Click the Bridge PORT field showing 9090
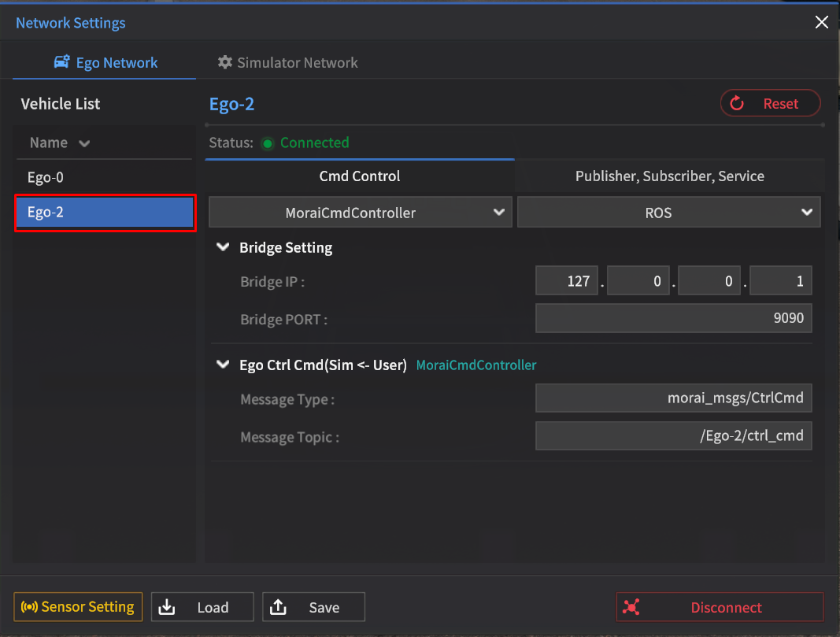The image size is (840, 637). coord(673,319)
